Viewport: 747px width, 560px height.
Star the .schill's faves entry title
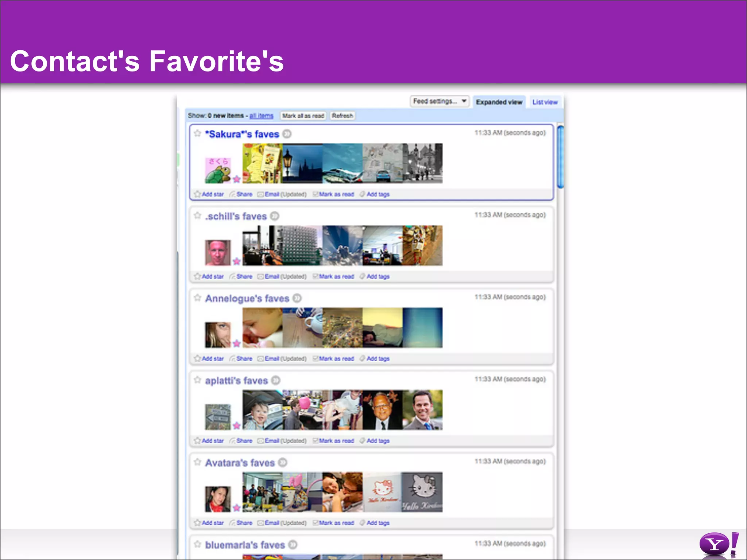click(197, 215)
